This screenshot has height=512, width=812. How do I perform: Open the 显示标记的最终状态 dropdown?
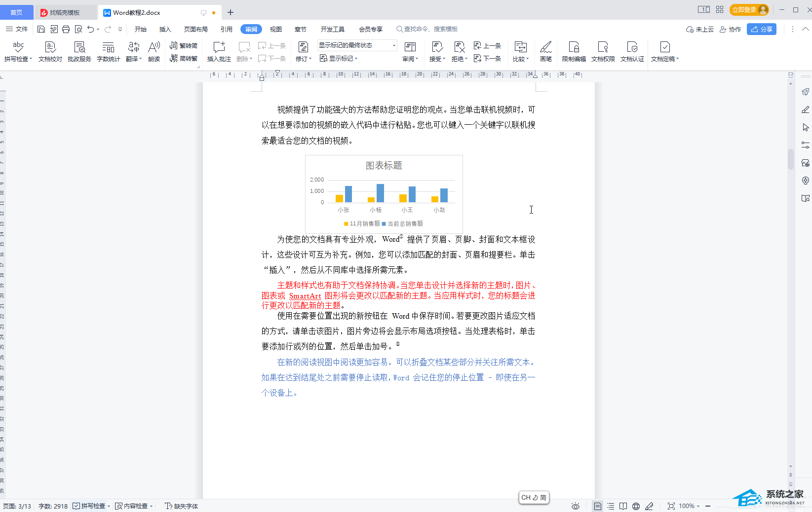(x=357, y=45)
